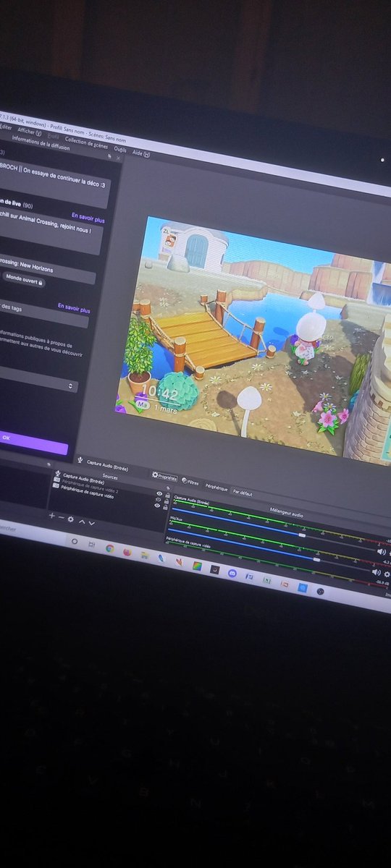Click 'En savoir plus' above the live notification
The width and height of the screenshot is (391, 868).
(88, 218)
